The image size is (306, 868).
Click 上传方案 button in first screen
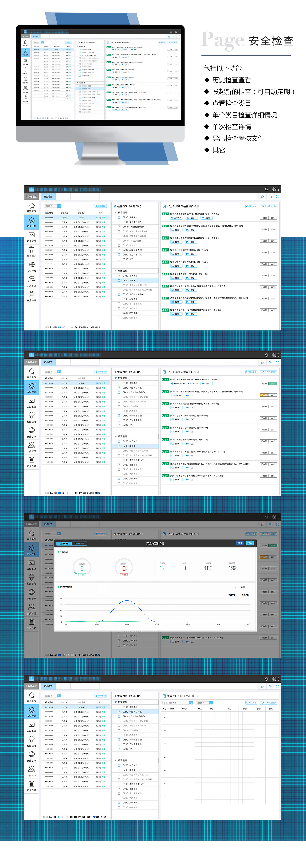(177, 218)
